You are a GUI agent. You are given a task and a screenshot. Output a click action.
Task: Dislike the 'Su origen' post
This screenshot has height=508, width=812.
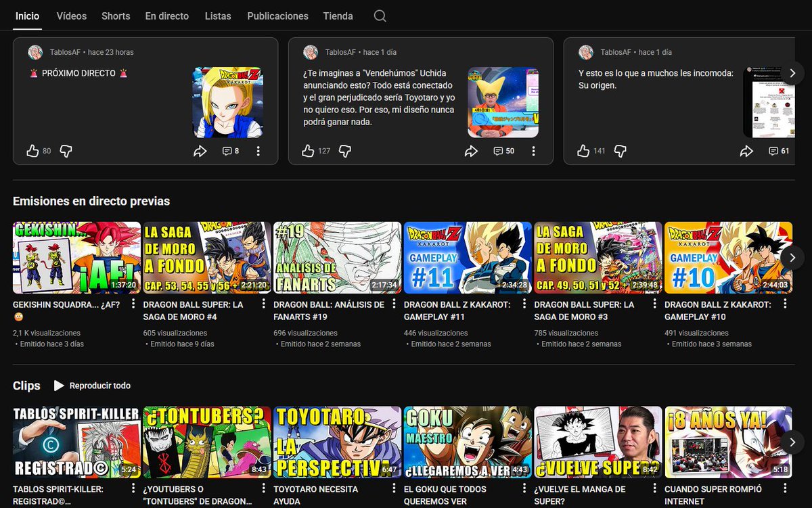620,151
